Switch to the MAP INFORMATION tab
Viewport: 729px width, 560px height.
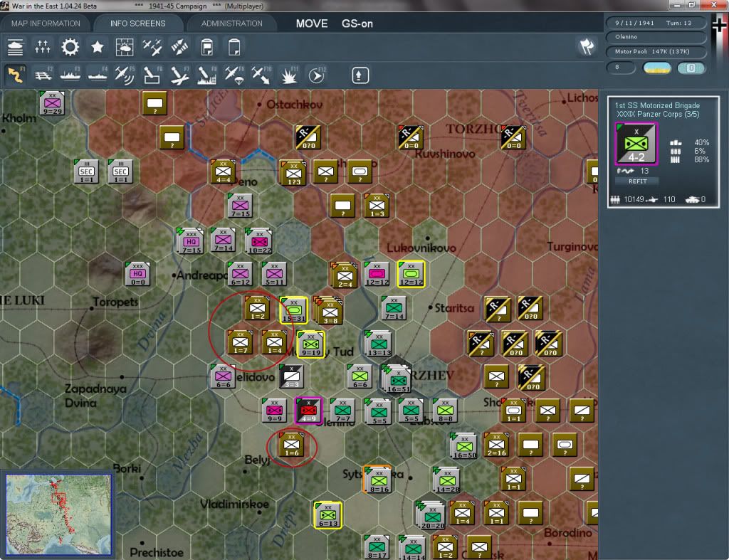pos(46,23)
